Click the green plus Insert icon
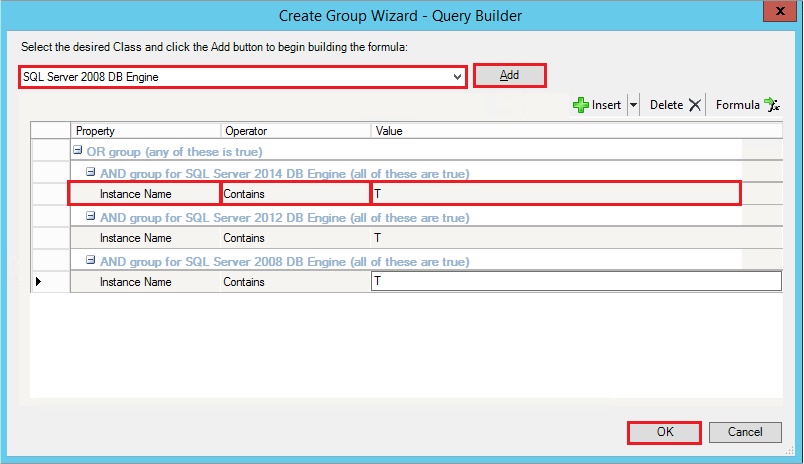Image resolution: width=804 pixels, height=464 pixels. pos(580,105)
